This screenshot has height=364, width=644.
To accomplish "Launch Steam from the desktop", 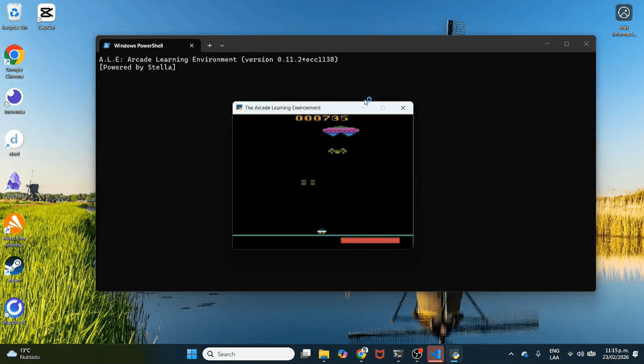I will click(14, 266).
